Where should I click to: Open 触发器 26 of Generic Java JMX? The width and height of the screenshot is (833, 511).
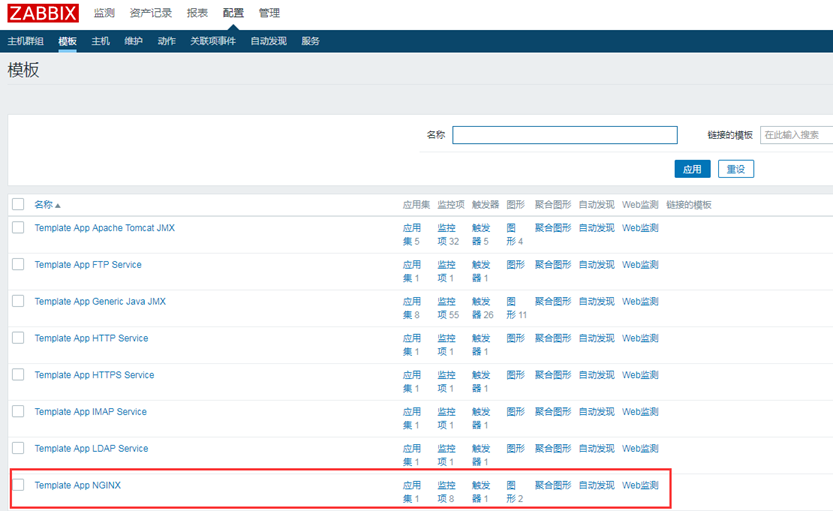(x=482, y=308)
